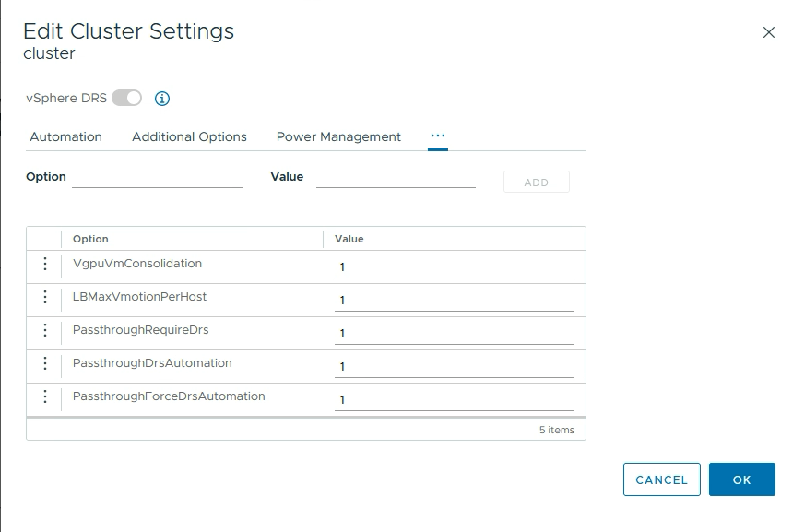The height and width of the screenshot is (532, 793).
Task: Open actions menu for PassthroughForceDrsAutomation row
Action: point(45,396)
